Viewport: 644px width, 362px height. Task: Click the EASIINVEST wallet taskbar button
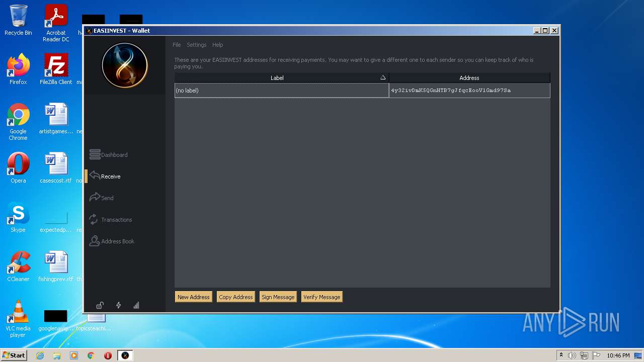(x=125, y=355)
